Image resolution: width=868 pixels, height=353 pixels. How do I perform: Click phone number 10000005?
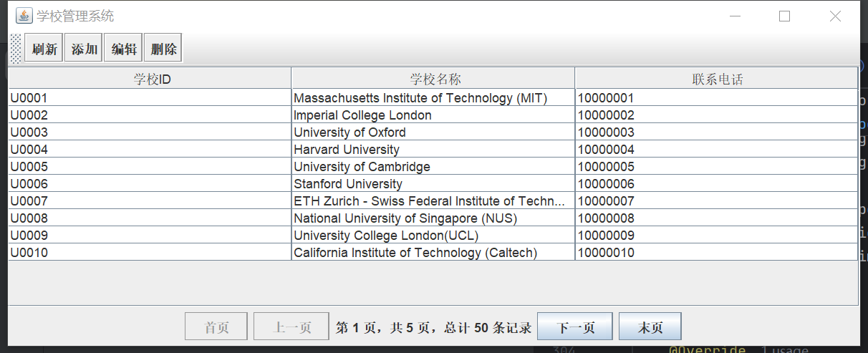[716, 167]
